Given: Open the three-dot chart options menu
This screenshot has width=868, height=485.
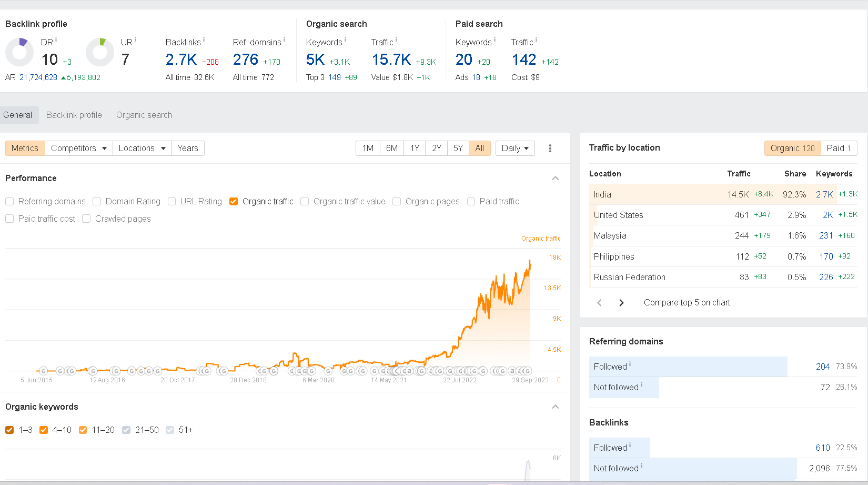Looking at the screenshot, I should click(550, 149).
